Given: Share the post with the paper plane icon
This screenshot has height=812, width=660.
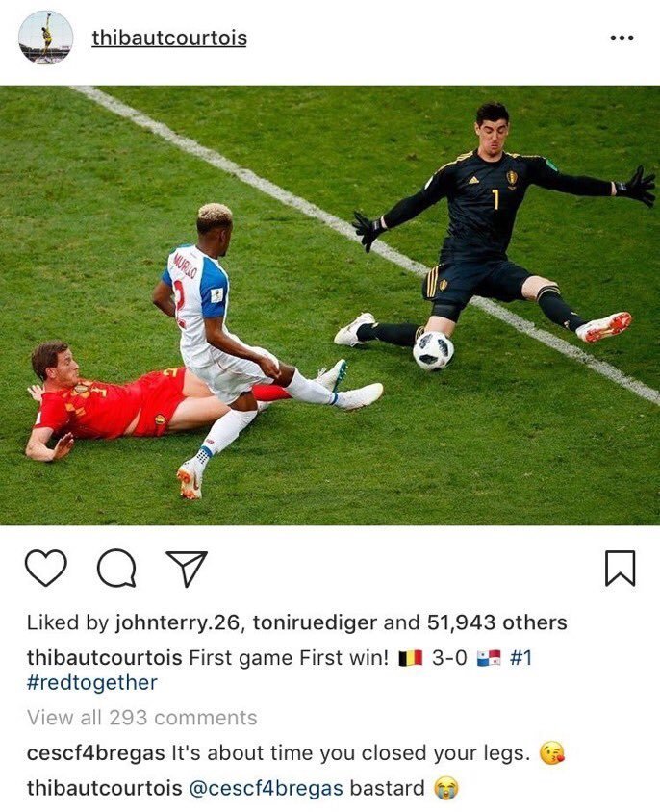Looking at the screenshot, I should click(187, 569).
